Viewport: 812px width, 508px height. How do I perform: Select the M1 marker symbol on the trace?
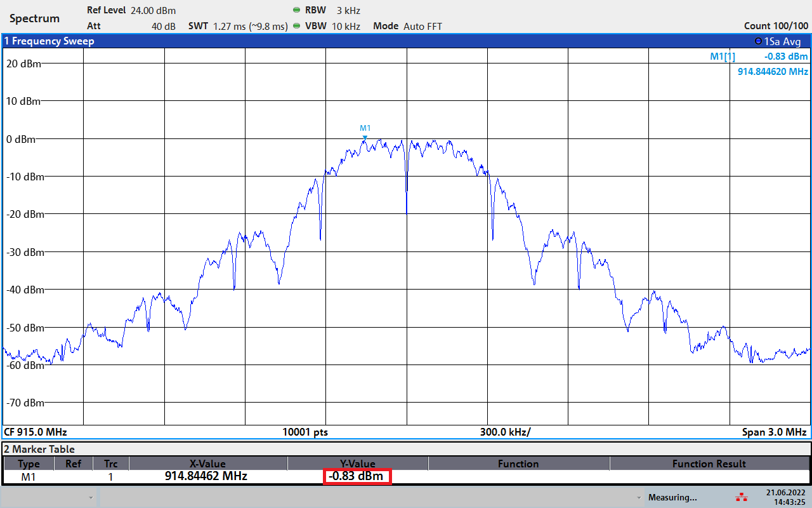tap(365, 136)
